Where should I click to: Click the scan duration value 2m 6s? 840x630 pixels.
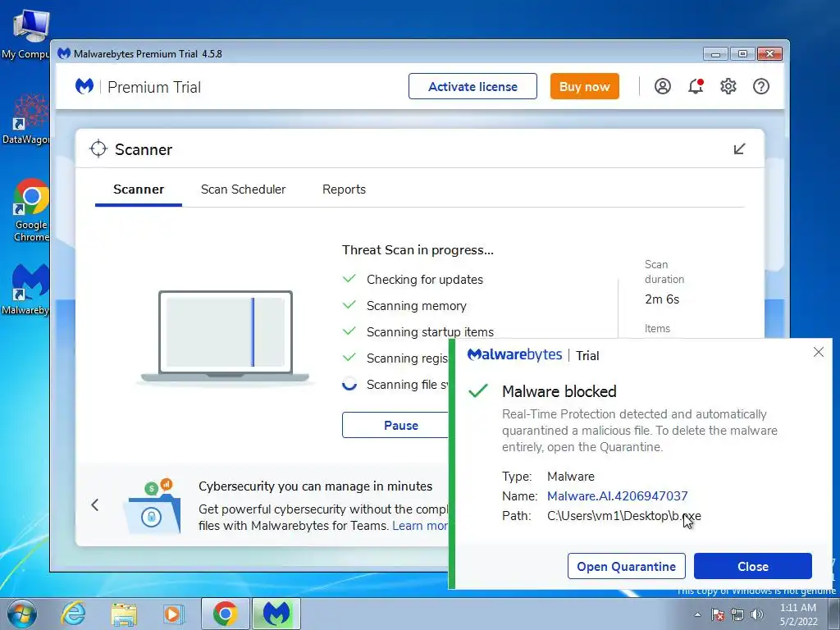pyautogui.click(x=662, y=299)
